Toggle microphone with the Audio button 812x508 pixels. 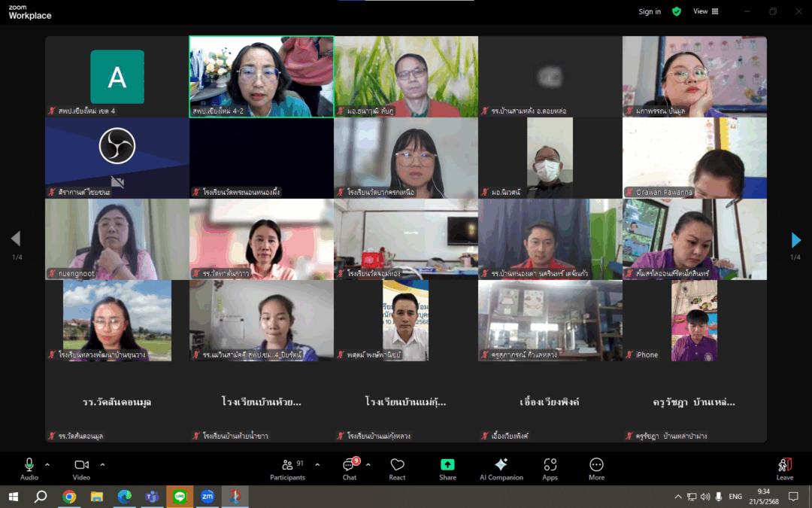point(29,468)
